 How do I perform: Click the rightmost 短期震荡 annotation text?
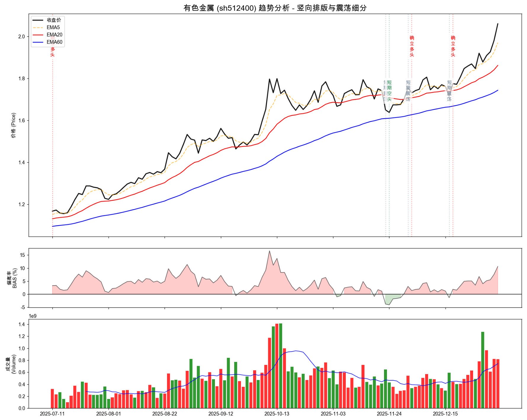tap(449, 91)
